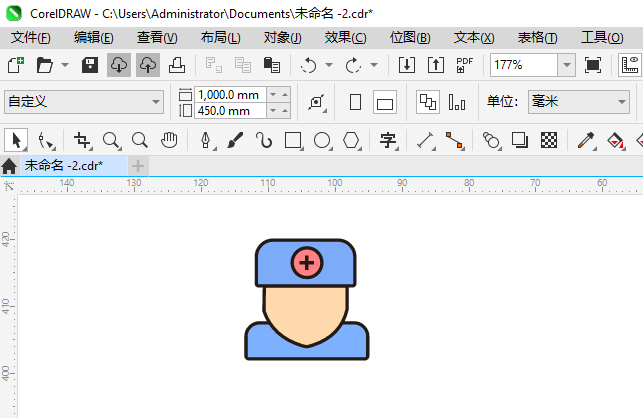Viewport: 643px width, 418px height.
Task: Select the Dimension line tool
Action: coord(426,141)
